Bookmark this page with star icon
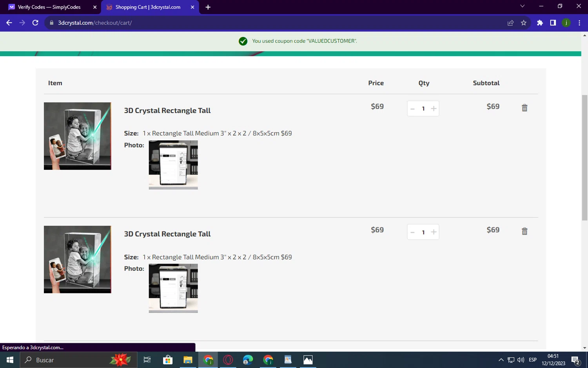 [524, 23]
